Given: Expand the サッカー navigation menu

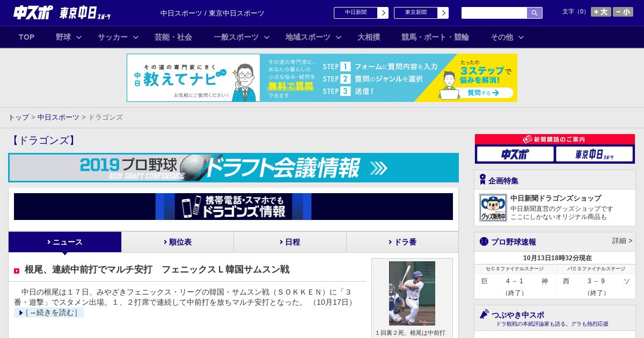Looking at the screenshot, I should coord(118,37).
